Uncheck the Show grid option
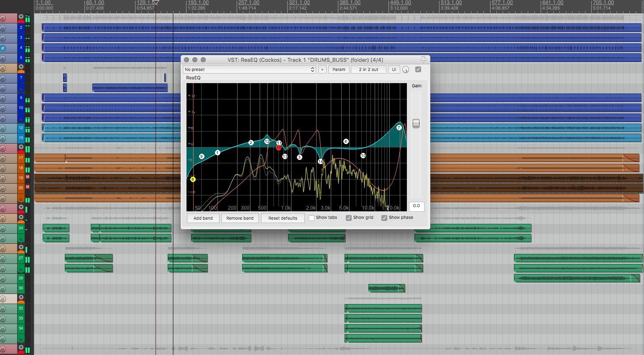The height and width of the screenshot is (355, 644). click(x=349, y=218)
